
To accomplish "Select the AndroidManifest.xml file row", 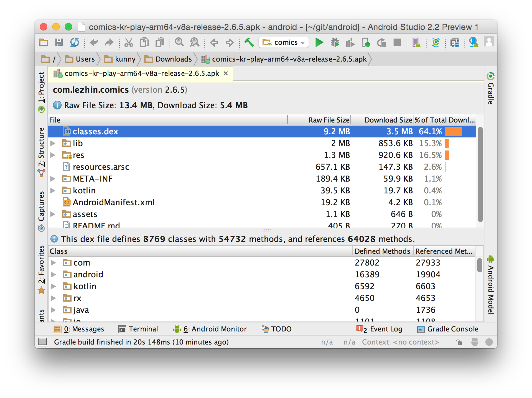I will pos(262,202).
